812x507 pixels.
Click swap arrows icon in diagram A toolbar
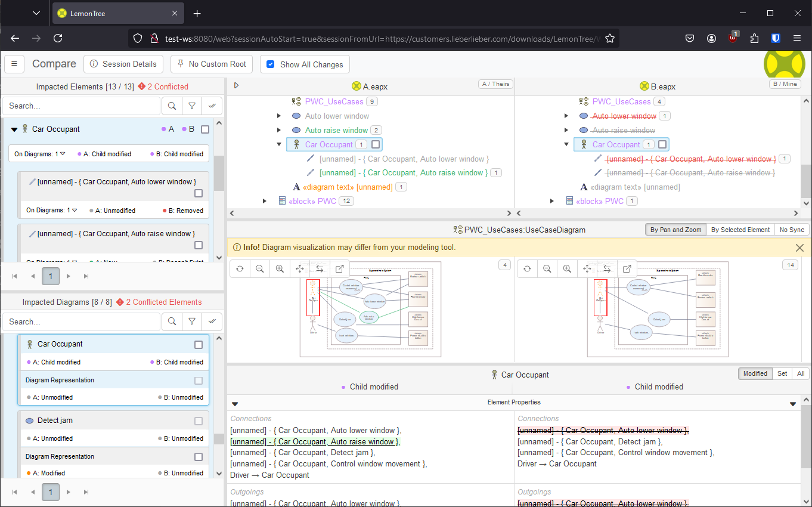(320, 268)
